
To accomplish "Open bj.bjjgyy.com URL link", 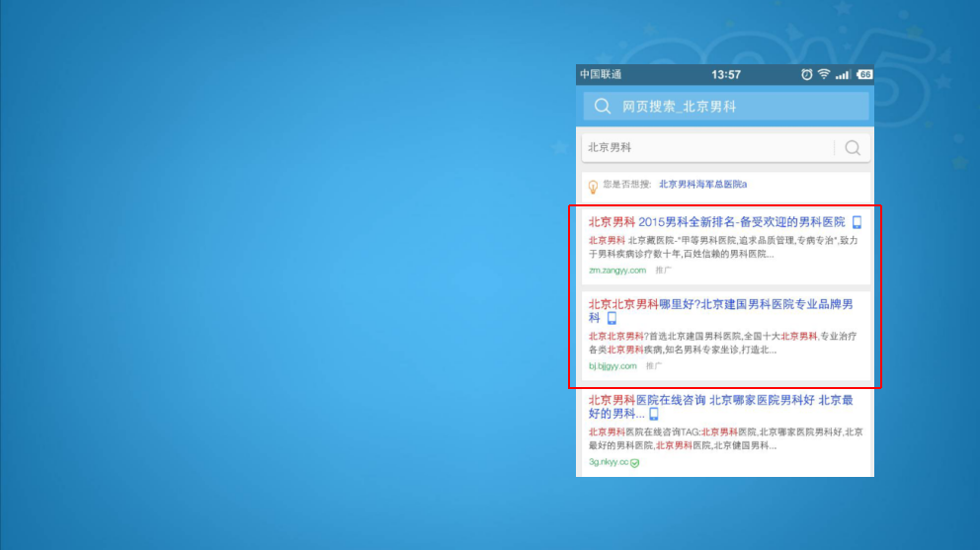I will 612,365.
